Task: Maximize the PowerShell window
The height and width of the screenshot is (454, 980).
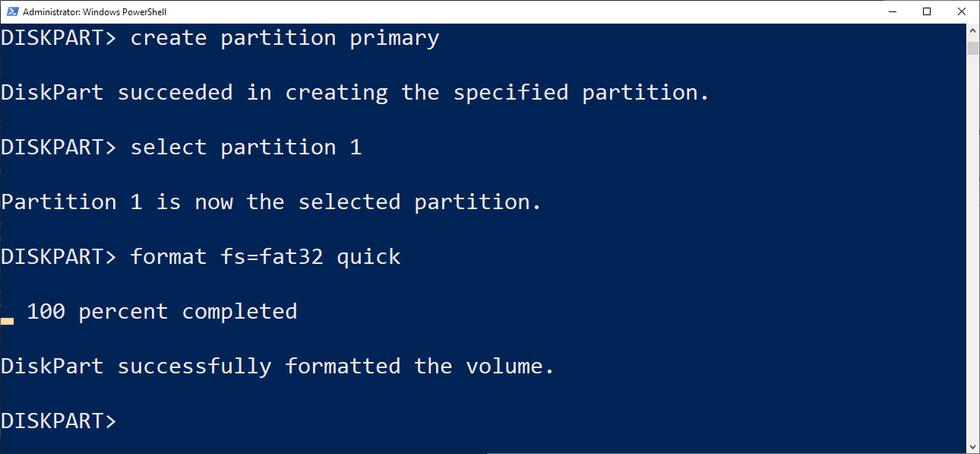Action: 927,11
